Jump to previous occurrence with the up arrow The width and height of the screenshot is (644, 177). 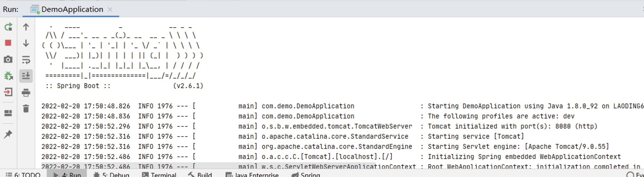pos(26,27)
